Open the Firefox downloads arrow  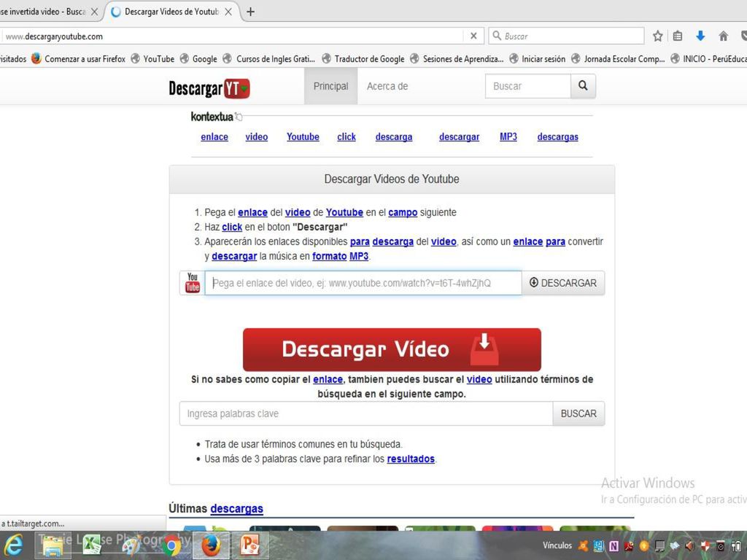[700, 36]
